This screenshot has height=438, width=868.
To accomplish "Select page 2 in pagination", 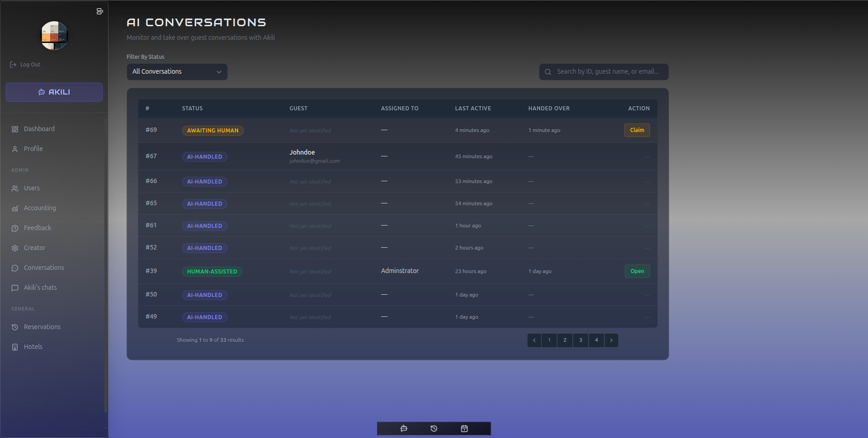I will pos(565,340).
